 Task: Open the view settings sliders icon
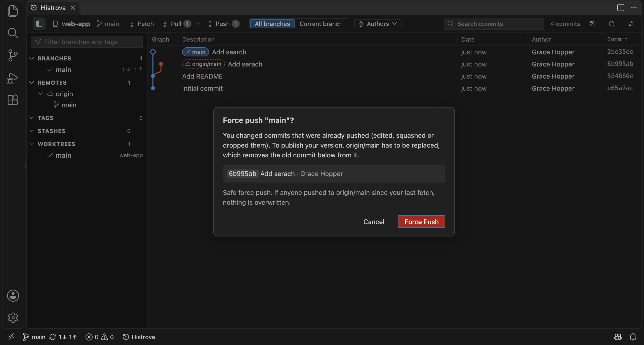631,24
